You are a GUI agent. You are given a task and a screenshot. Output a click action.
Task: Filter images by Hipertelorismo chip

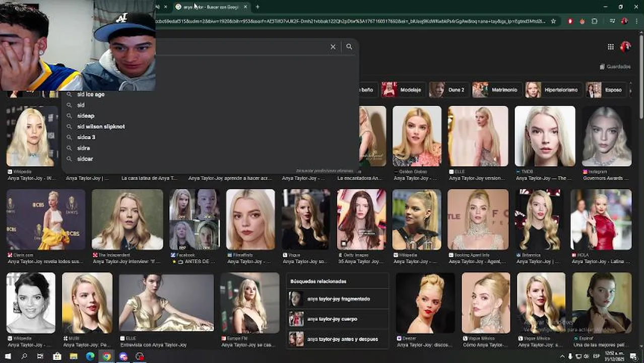[553, 90]
